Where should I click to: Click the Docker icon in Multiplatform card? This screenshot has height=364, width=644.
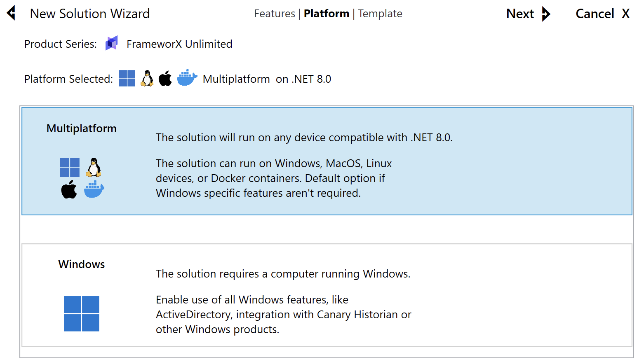[94, 189]
